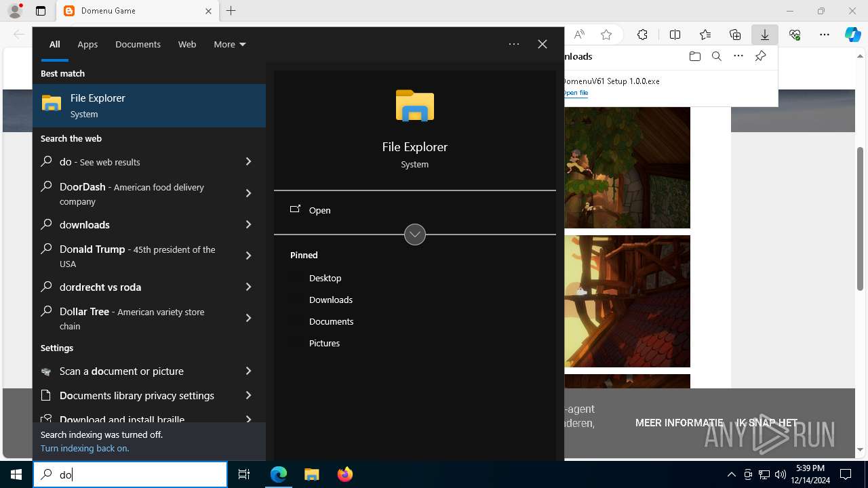
Task: Switch to the Web search tab
Action: 187,44
